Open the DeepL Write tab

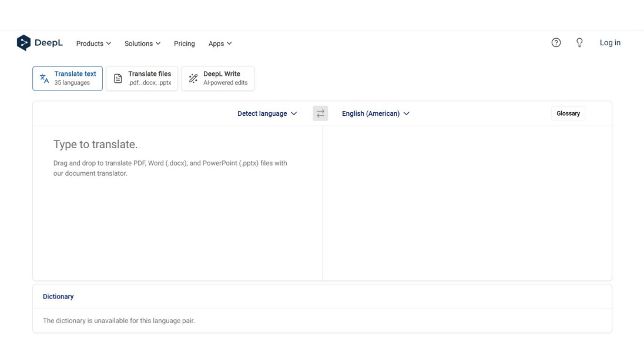(x=217, y=79)
